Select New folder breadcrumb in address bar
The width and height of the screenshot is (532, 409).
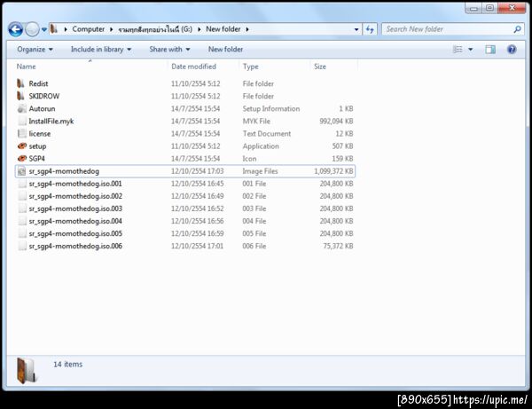(x=223, y=29)
